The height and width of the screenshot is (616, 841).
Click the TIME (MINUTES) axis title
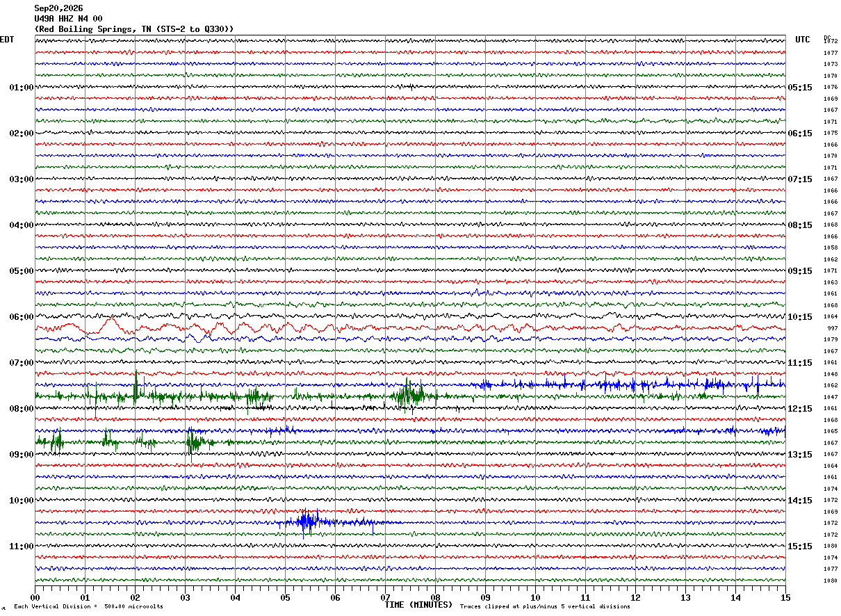point(418,605)
